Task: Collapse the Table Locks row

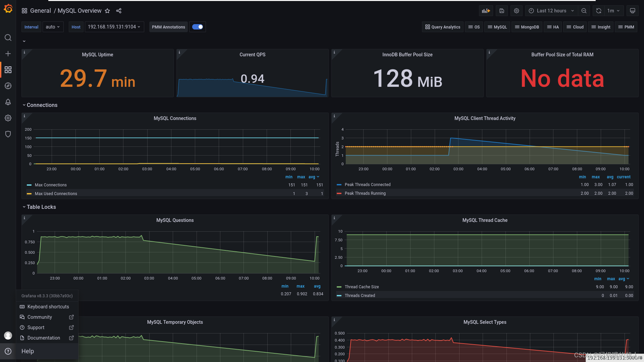Action: click(x=39, y=207)
